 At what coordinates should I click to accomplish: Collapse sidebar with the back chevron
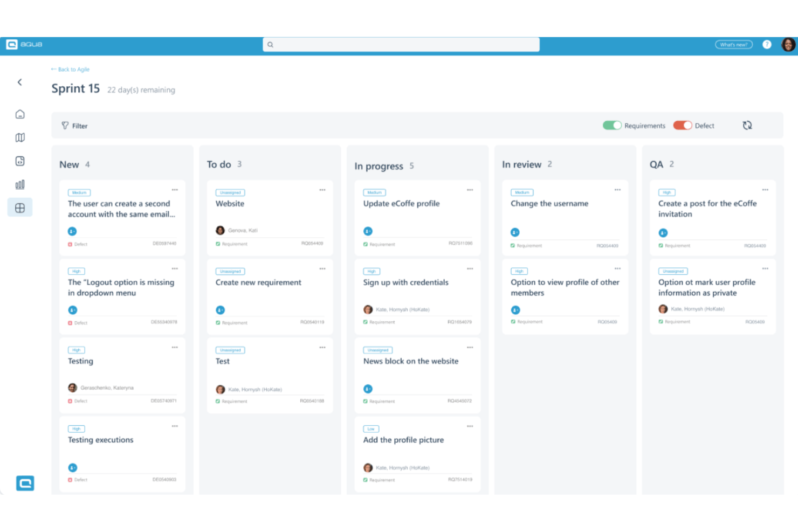point(20,82)
